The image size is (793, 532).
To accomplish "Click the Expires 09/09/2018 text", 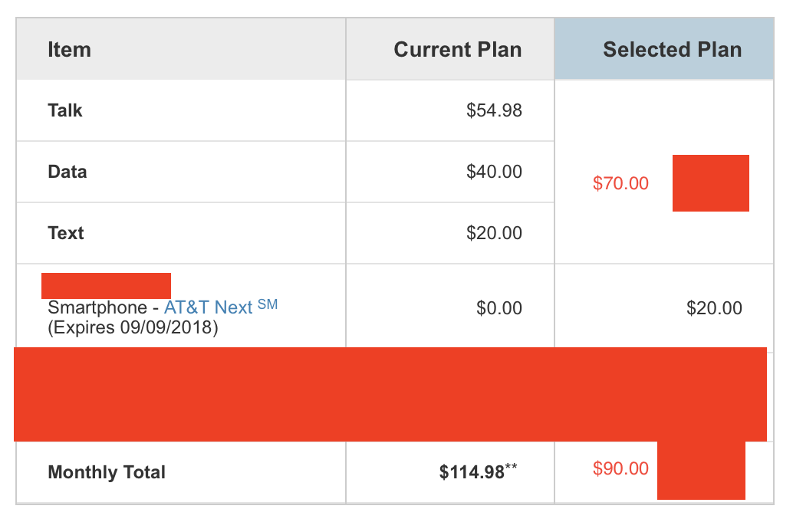I will click(133, 328).
